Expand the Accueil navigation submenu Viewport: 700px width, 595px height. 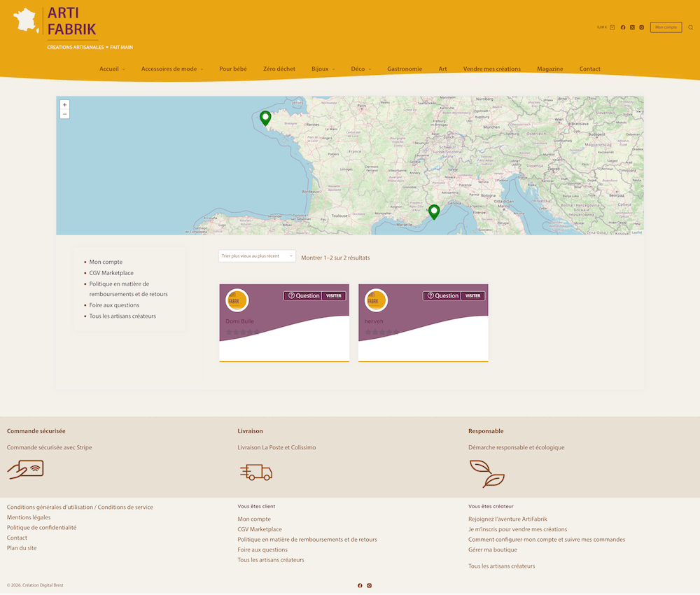click(x=112, y=69)
